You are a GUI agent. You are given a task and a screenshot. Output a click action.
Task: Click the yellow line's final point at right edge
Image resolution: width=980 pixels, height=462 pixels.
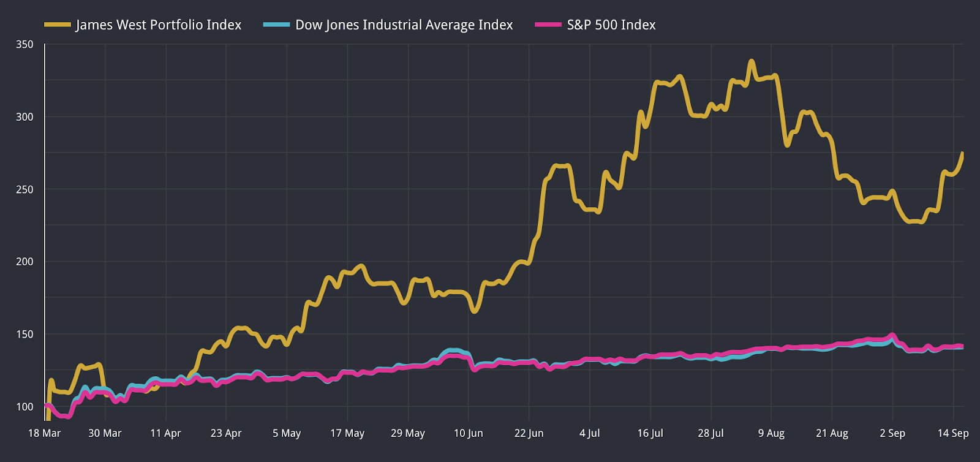click(x=962, y=153)
